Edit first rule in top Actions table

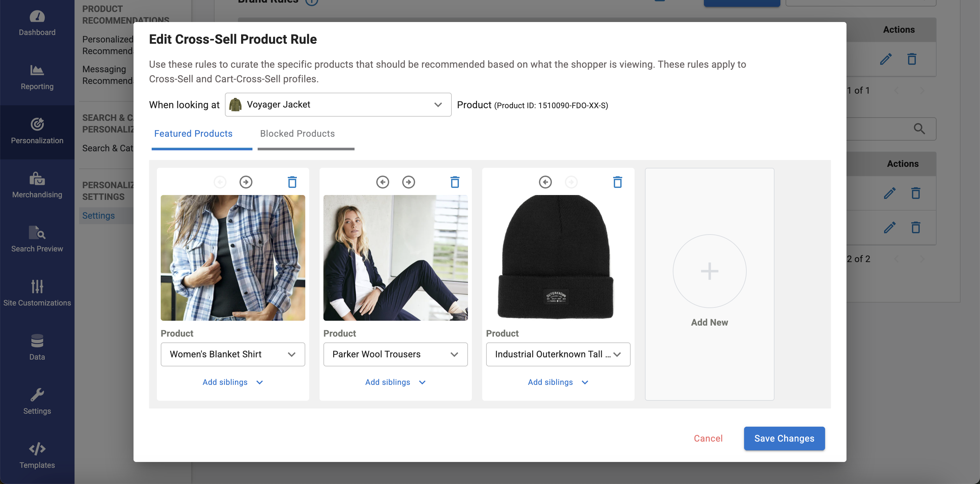tap(886, 59)
